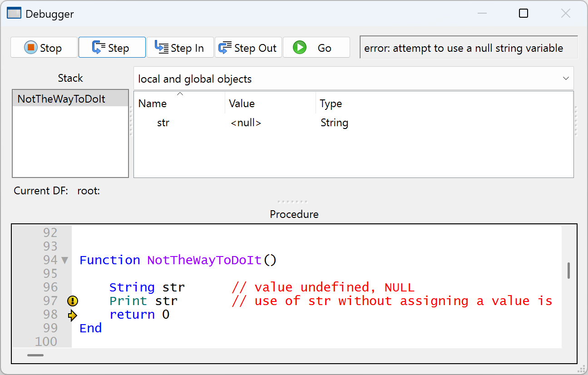Click the Step In button
The height and width of the screenshot is (375, 588).
[x=180, y=48]
